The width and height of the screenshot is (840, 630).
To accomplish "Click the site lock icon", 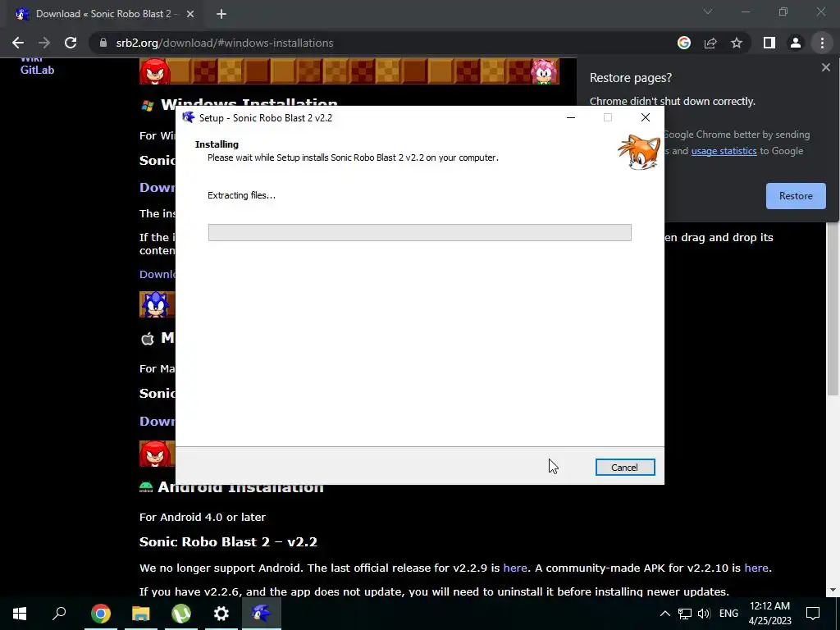I will tap(103, 43).
